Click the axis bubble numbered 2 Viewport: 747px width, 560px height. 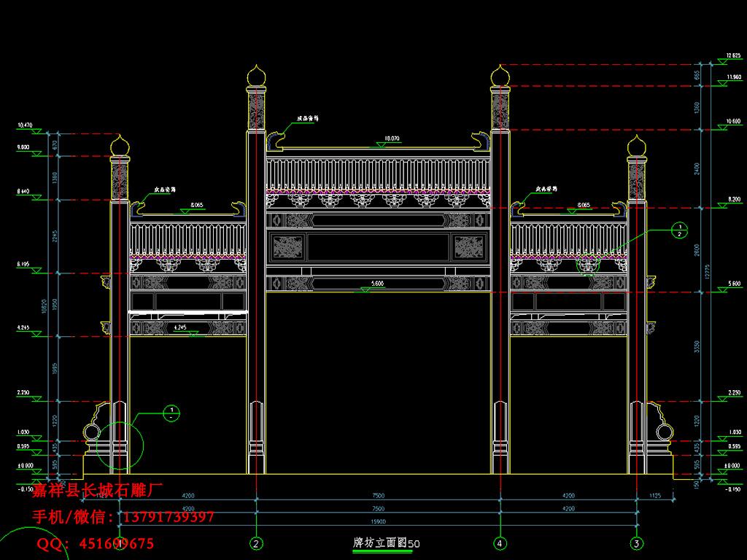pyautogui.click(x=256, y=543)
